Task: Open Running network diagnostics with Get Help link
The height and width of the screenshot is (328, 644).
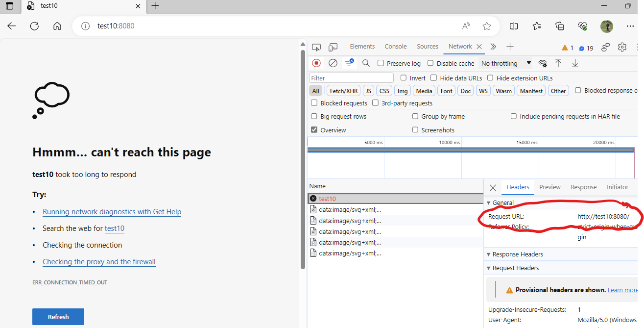Action: pos(112,212)
